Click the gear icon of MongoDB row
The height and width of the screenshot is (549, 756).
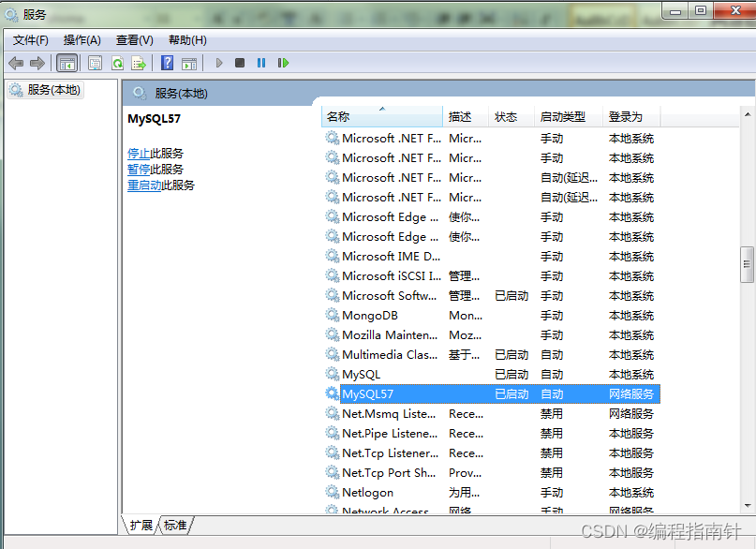click(332, 315)
